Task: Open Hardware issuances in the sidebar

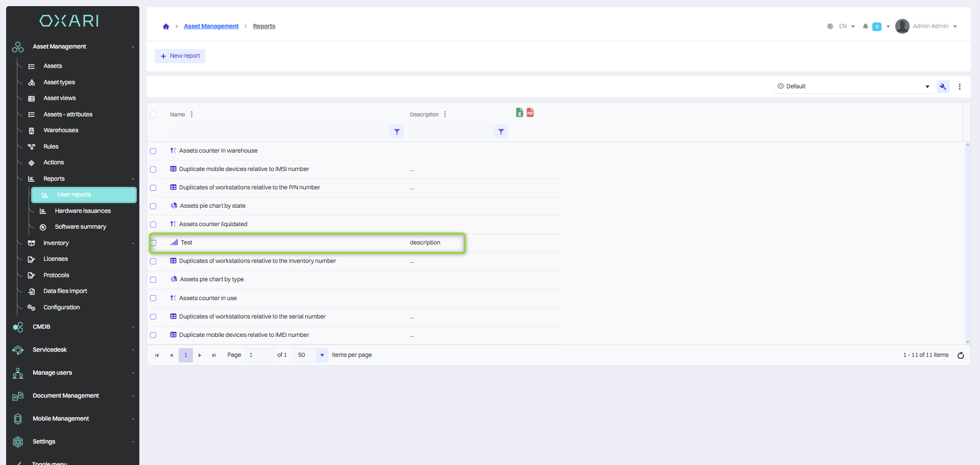Action: point(83,211)
